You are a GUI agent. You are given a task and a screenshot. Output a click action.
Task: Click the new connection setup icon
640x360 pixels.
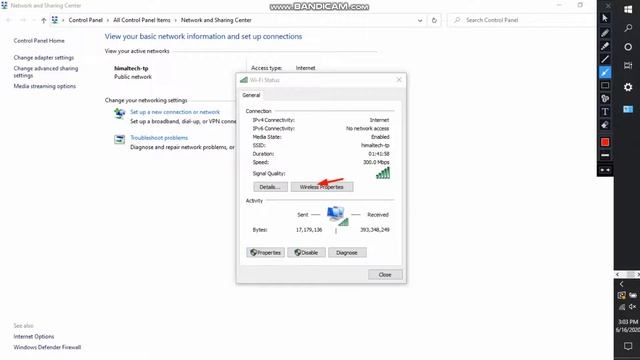click(119, 113)
